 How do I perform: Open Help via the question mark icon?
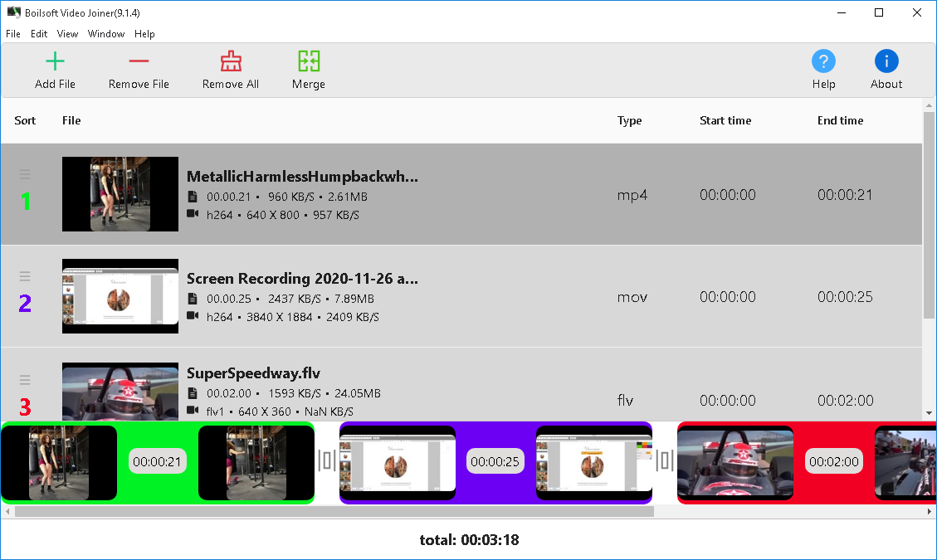823,61
